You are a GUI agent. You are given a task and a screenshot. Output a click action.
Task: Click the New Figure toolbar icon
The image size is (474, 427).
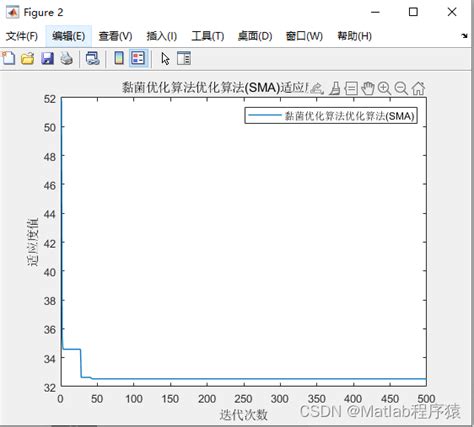[x=9, y=58]
